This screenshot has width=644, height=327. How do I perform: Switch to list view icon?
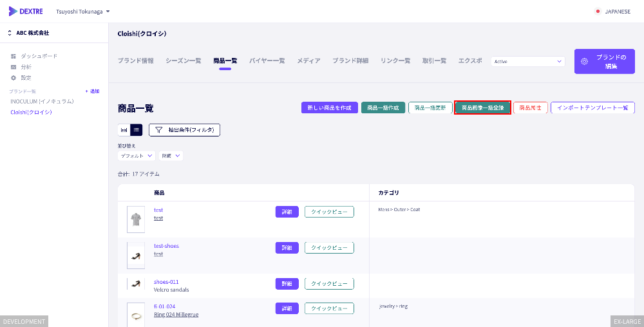137,130
